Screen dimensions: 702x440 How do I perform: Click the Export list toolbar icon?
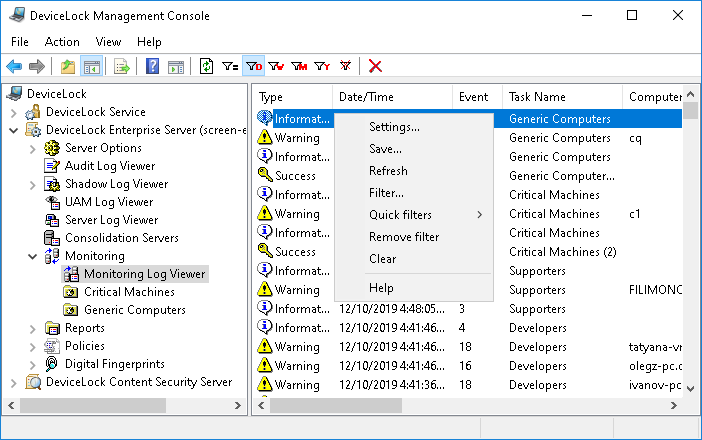pyautogui.click(x=122, y=67)
